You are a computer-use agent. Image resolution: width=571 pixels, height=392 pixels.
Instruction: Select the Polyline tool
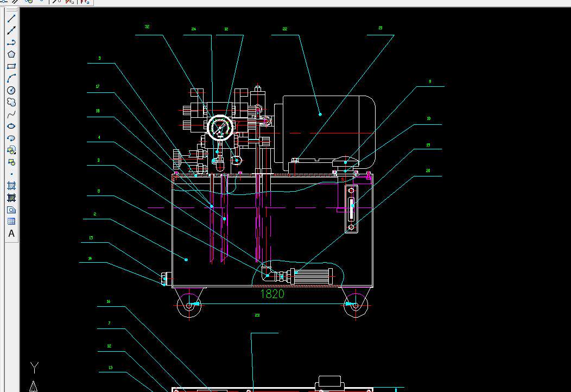point(11,42)
